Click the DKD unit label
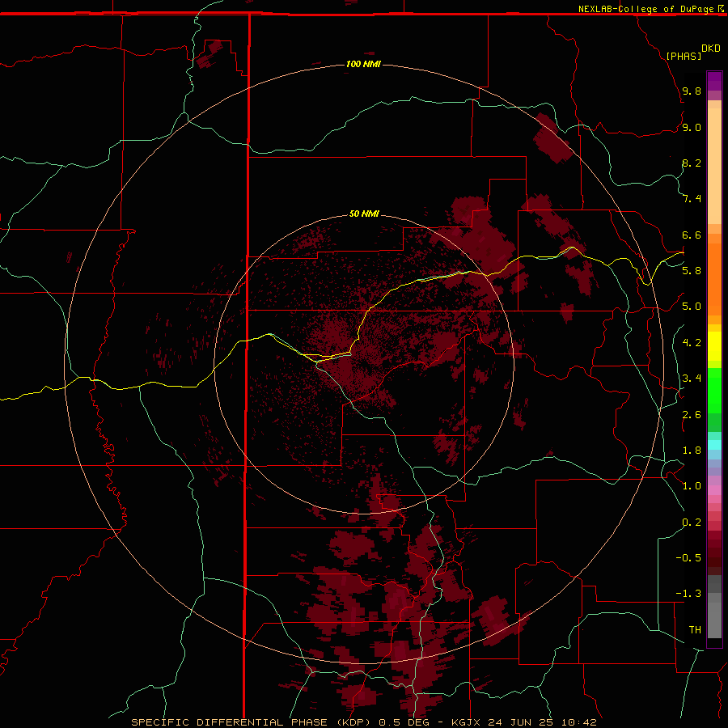The width and height of the screenshot is (728, 728). tap(711, 49)
